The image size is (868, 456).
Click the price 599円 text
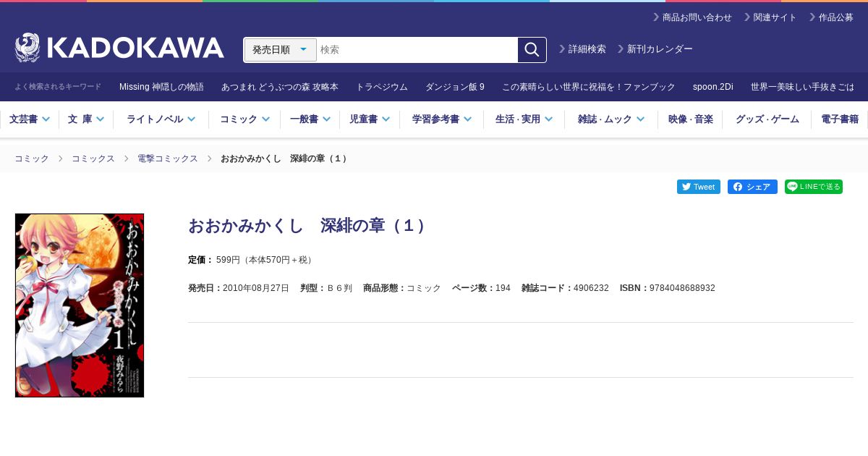point(229,260)
